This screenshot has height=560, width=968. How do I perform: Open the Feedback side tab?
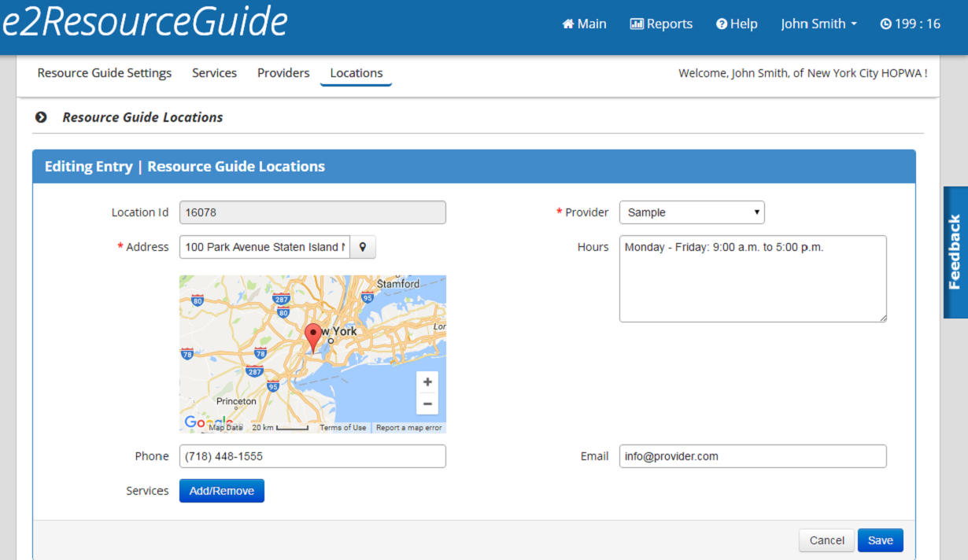tap(955, 252)
